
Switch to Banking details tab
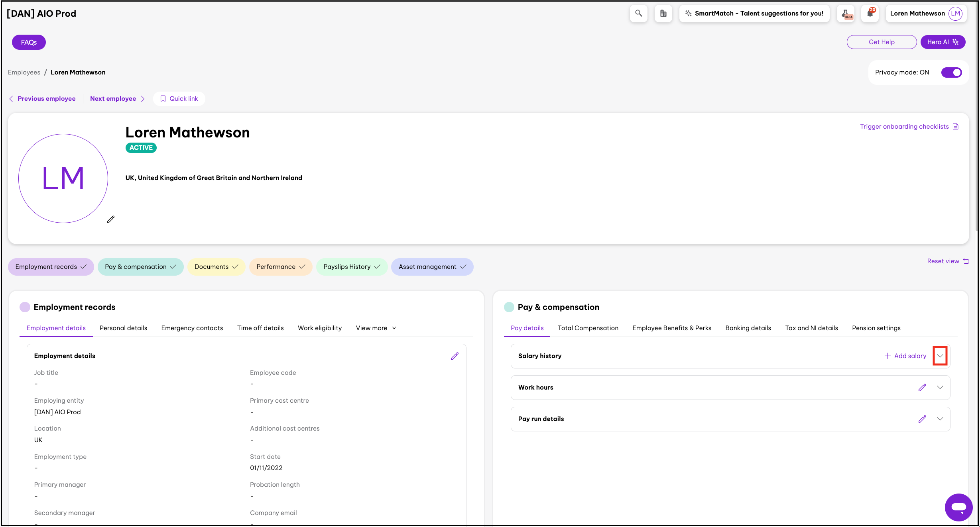click(748, 328)
